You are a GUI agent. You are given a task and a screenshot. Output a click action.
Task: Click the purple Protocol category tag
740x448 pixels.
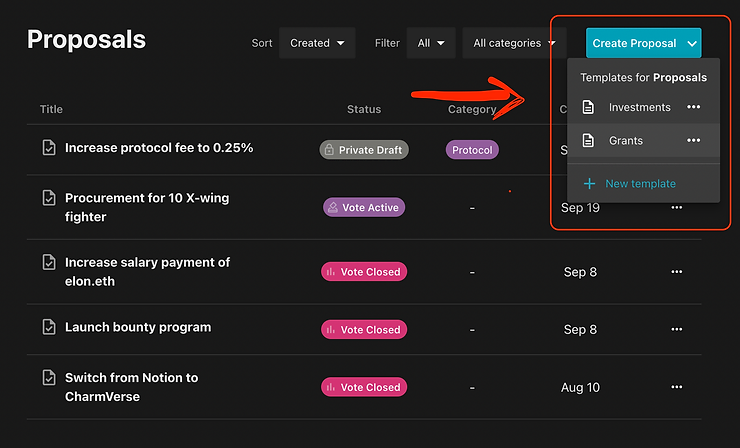point(472,150)
